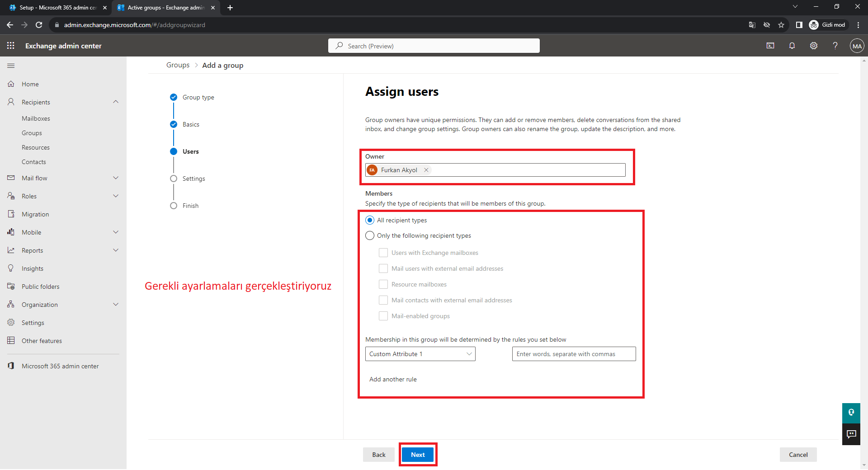
Task: Open Mailboxes in the sidebar
Action: coord(36,118)
